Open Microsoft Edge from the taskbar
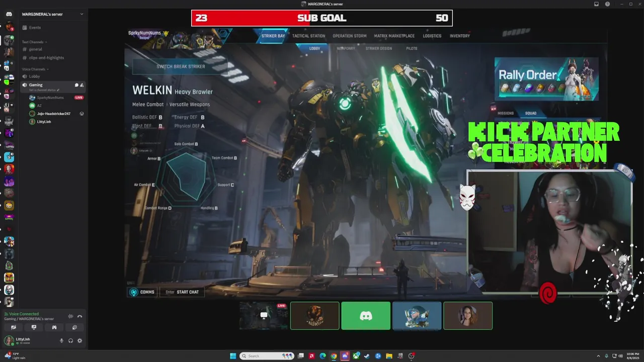The width and height of the screenshot is (644, 362). pyautogui.click(x=323, y=356)
